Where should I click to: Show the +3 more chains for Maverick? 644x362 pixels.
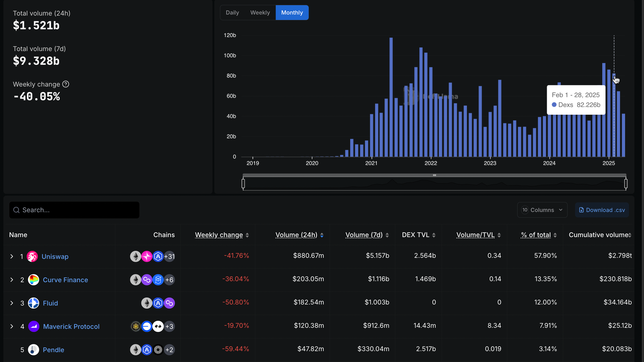pyautogui.click(x=169, y=326)
